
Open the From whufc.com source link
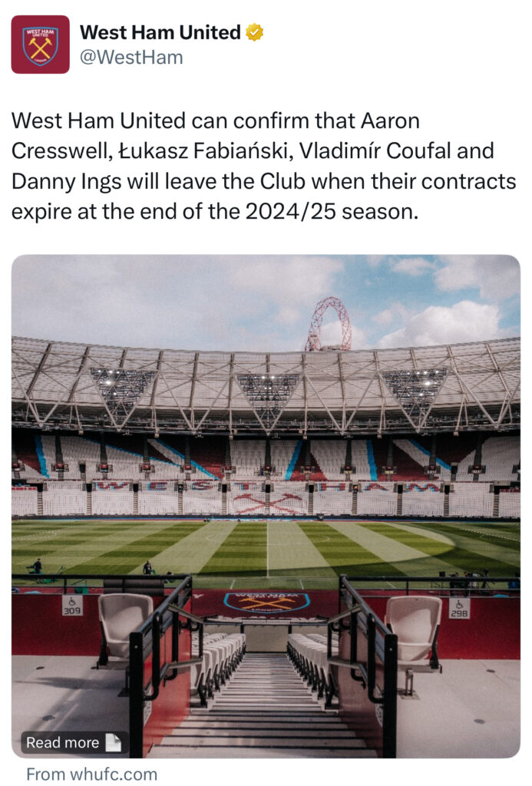coord(92,774)
